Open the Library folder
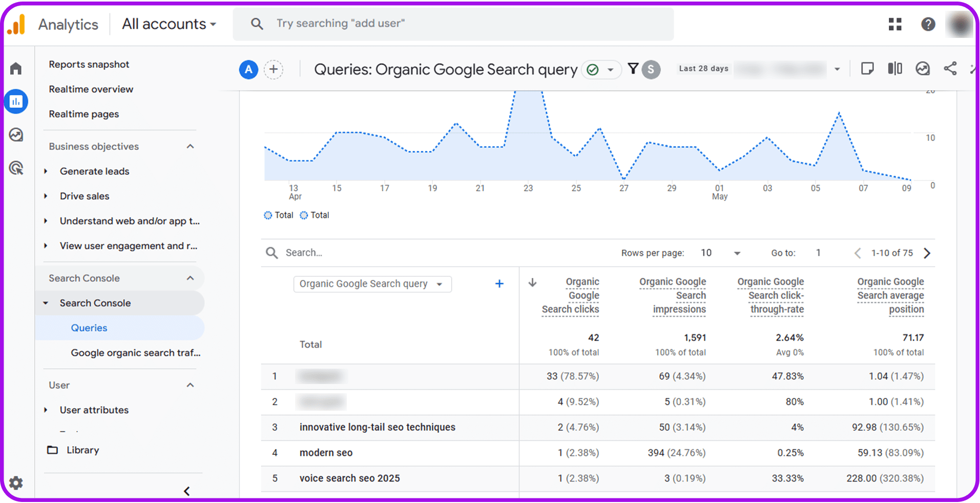This screenshot has width=980, height=503. [x=73, y=450]
